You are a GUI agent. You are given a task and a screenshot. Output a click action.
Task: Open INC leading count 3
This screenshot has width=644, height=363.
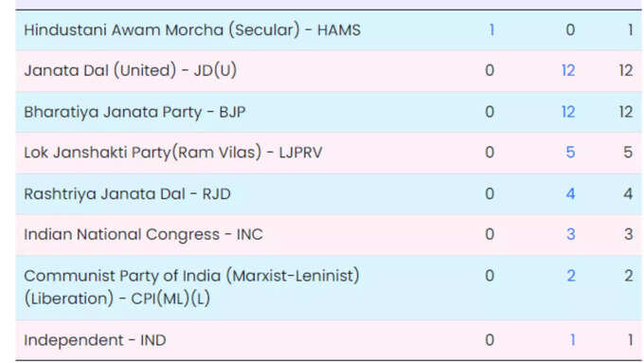570,234
